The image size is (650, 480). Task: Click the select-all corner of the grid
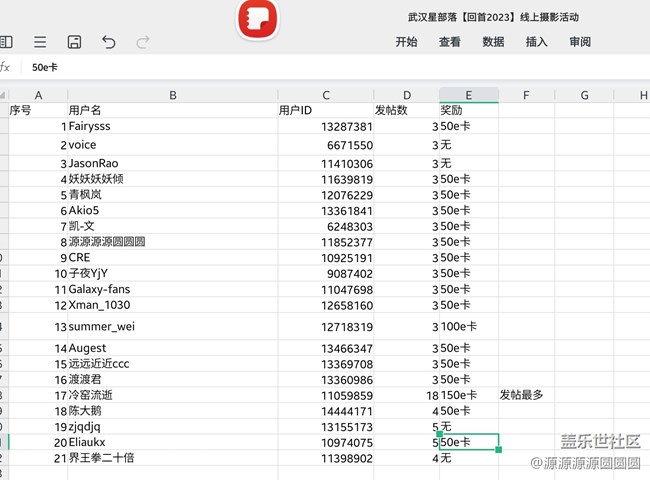[4, 95]
